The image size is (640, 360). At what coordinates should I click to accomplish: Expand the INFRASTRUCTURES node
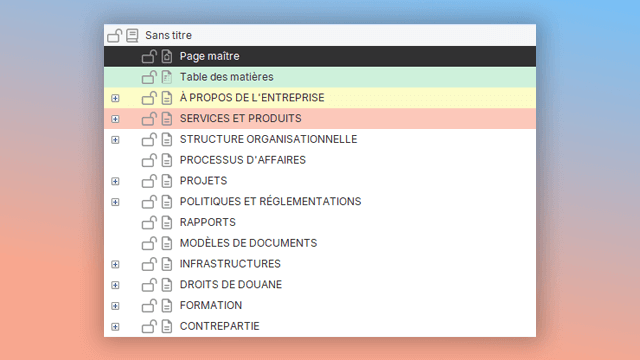(x=116, y=264)
